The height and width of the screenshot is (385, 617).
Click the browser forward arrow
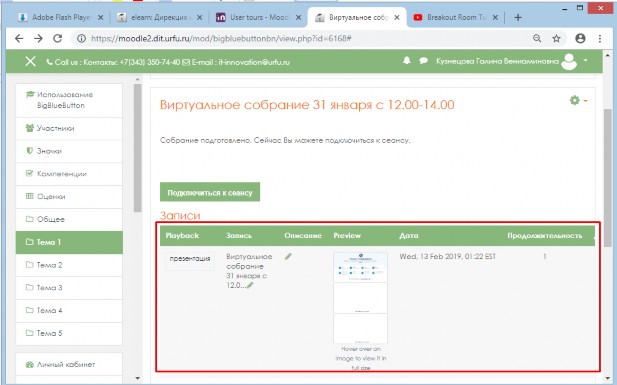[x=38, y=38]
